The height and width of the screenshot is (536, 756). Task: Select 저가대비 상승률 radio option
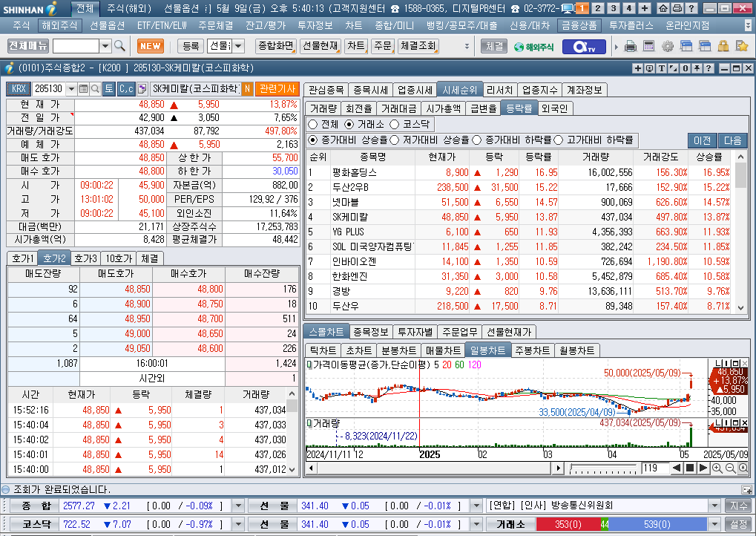395,140
